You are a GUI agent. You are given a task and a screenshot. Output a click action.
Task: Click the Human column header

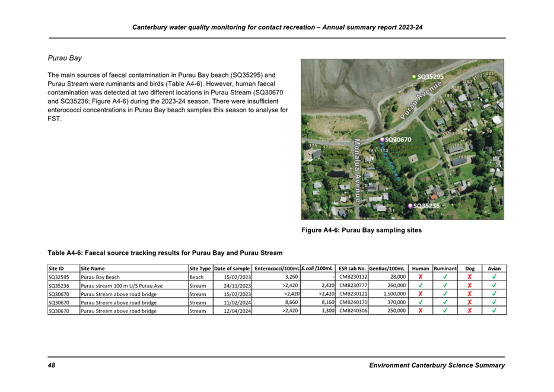tap(421, 269)
